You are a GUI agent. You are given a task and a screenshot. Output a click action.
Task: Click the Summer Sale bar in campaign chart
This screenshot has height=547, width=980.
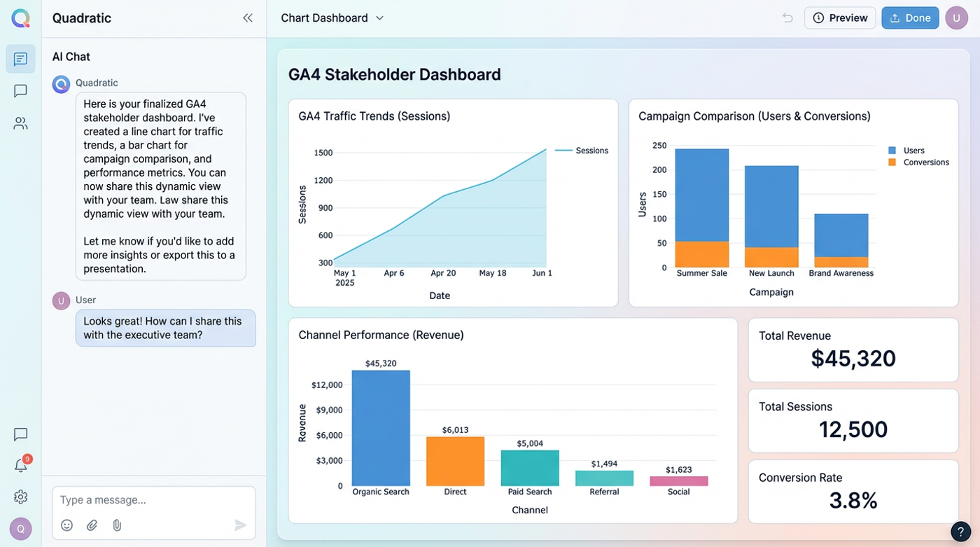[x=702, y=208]
